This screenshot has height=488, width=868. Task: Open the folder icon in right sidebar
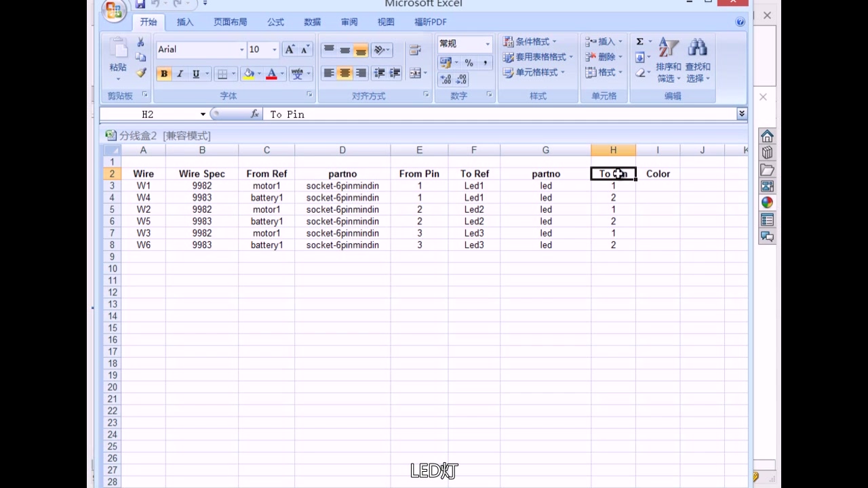tap(767, 169)
